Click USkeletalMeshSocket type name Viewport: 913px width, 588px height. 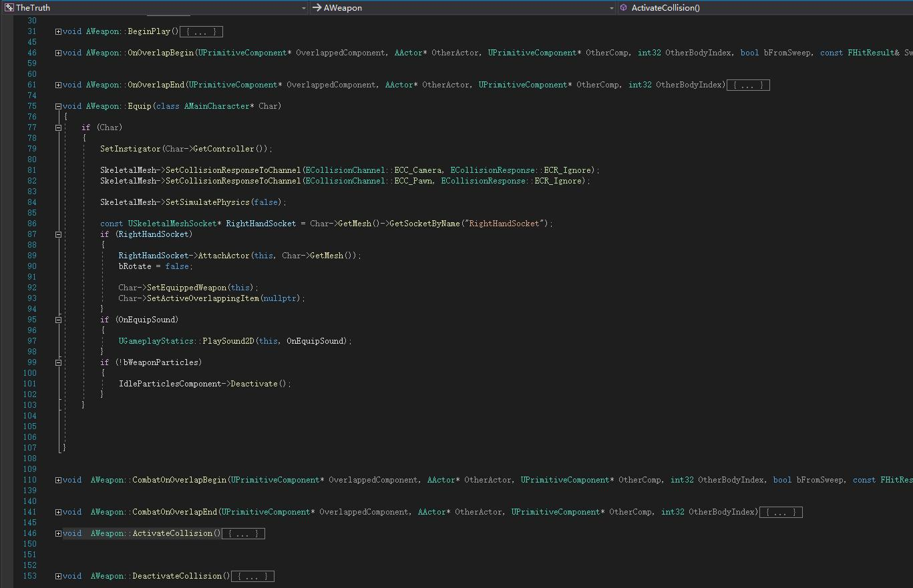tap(172, 224)
